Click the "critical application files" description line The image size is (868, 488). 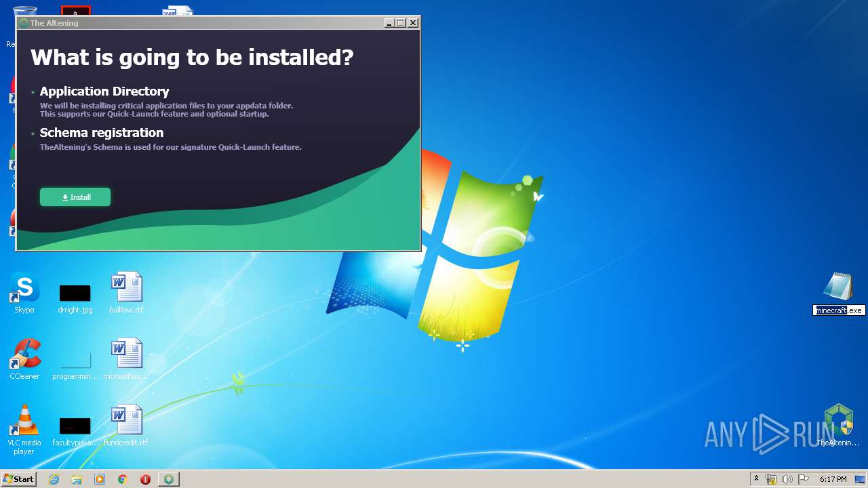tap(167, 106)
